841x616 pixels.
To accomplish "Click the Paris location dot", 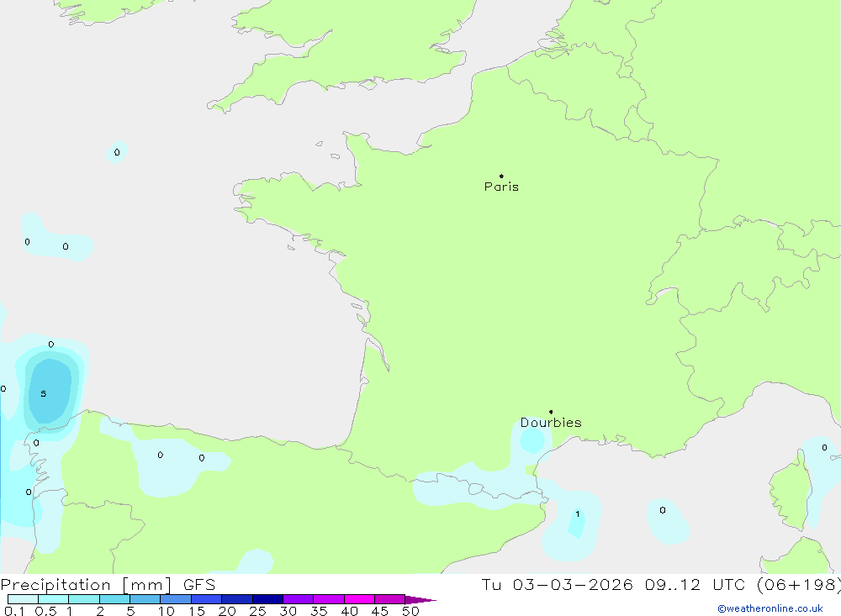I will pos(501,176).
